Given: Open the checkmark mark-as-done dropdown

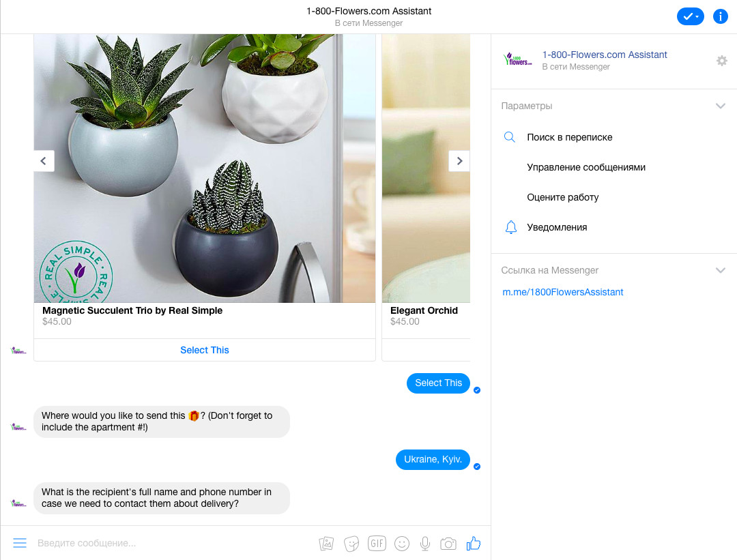Looking at the screenshot, I should coord(690,16).
